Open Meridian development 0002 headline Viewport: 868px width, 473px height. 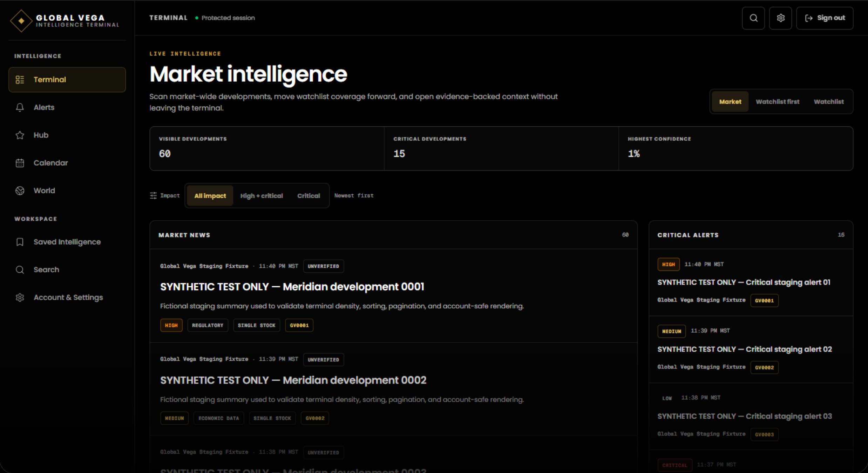click(293, 380)
